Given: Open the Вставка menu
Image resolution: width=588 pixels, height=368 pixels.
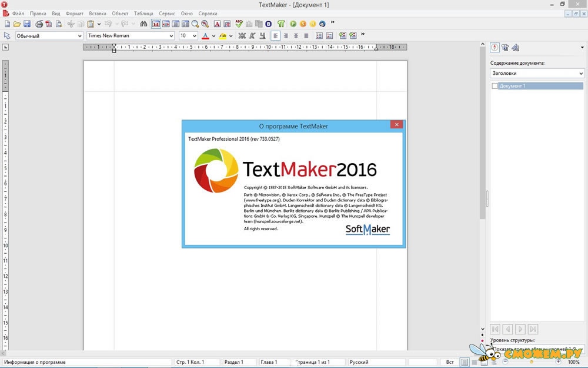Looking at the screenshot, I should pos(98,14).
